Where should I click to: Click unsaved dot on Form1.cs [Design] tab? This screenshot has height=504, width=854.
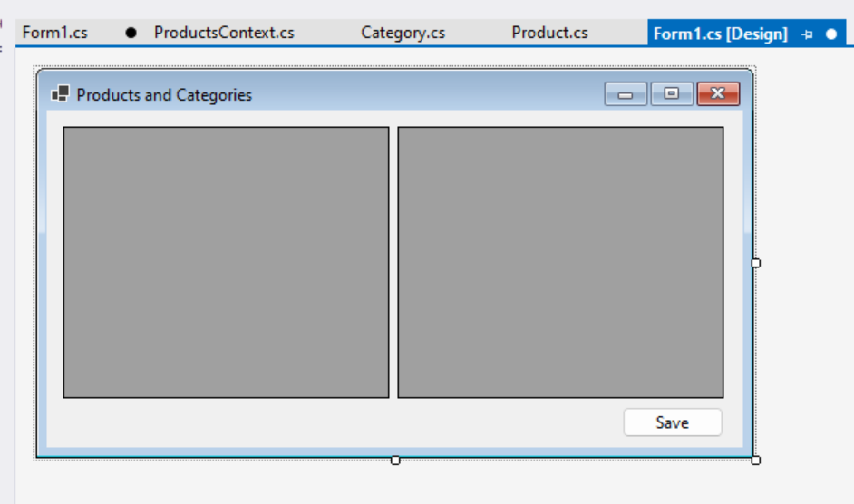pos(830,34)
